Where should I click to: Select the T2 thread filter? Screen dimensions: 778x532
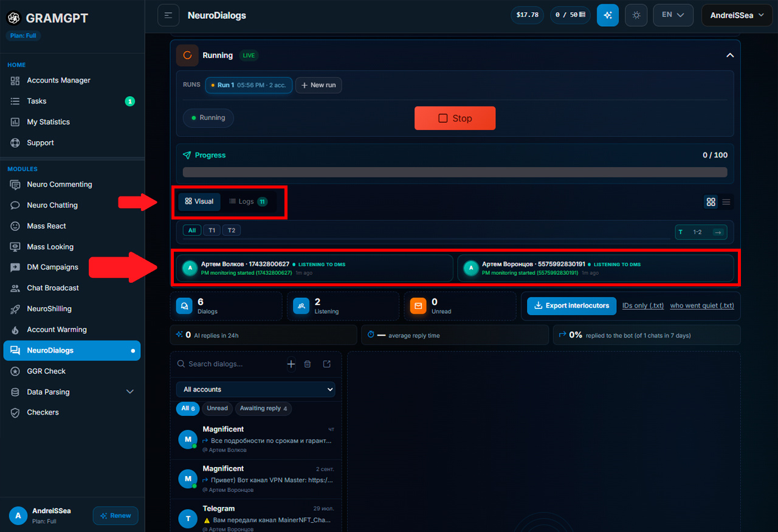(232, 230)
